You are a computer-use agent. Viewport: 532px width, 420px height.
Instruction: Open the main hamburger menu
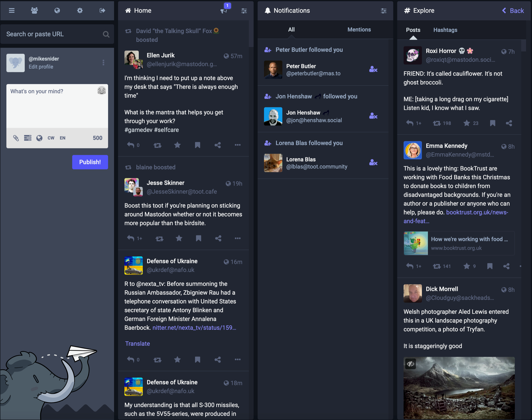12,10
